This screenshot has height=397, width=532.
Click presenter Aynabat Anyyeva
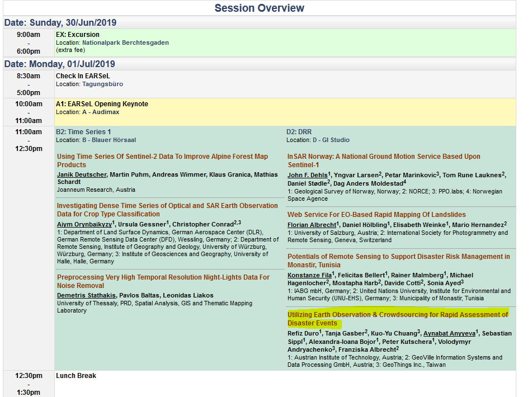click(x=449, y=334)
